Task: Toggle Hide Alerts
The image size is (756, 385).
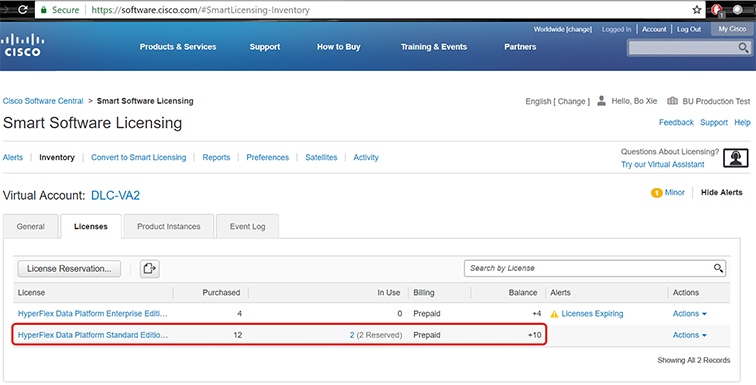Action: pyautogui.click(x=721, y=192)
